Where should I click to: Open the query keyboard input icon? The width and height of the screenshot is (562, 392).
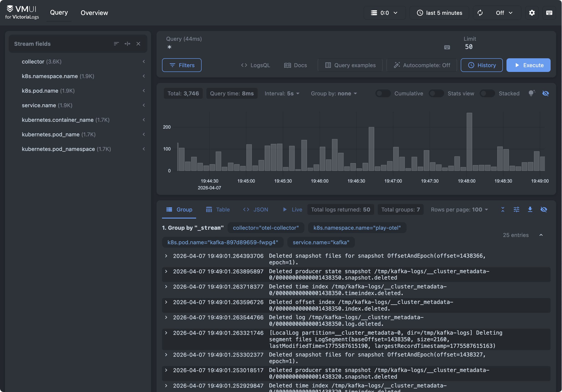(447, 47)
